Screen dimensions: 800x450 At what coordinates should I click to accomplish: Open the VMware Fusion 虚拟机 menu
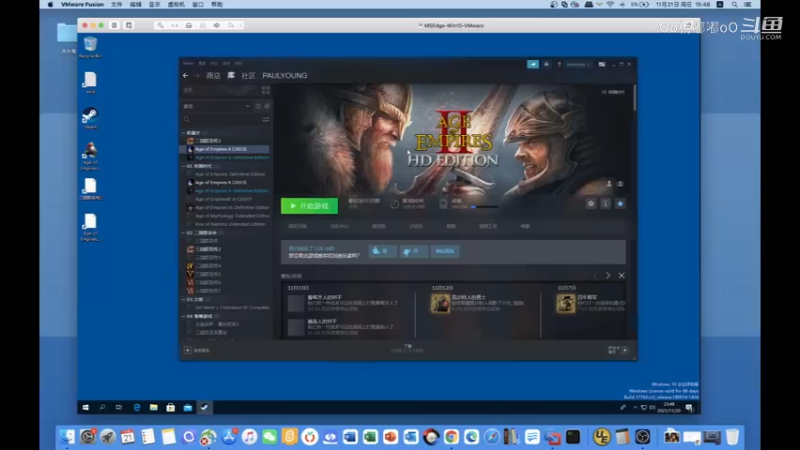[176, 4]
